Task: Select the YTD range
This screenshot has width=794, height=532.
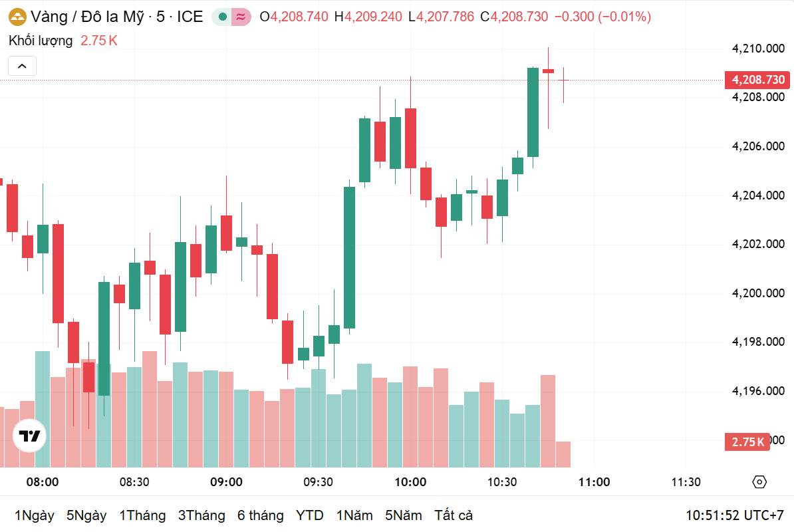Action: 309,515
